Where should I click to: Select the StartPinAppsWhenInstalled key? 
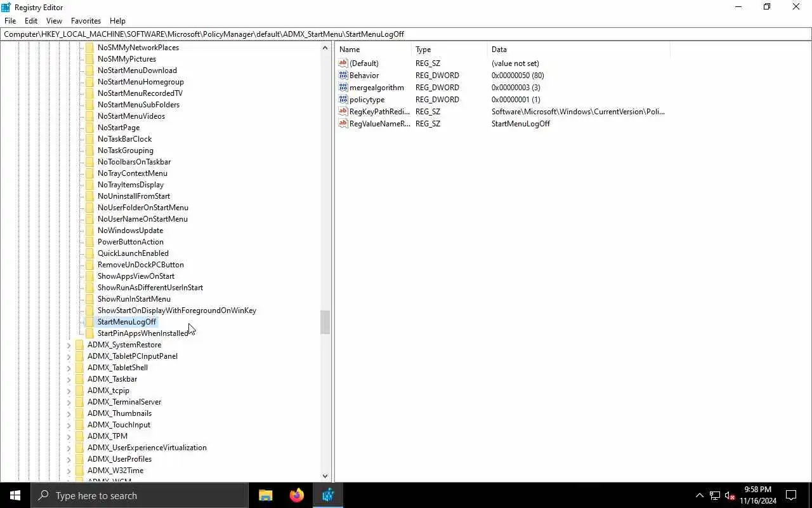pyautogui.click(x=143, y=333)
